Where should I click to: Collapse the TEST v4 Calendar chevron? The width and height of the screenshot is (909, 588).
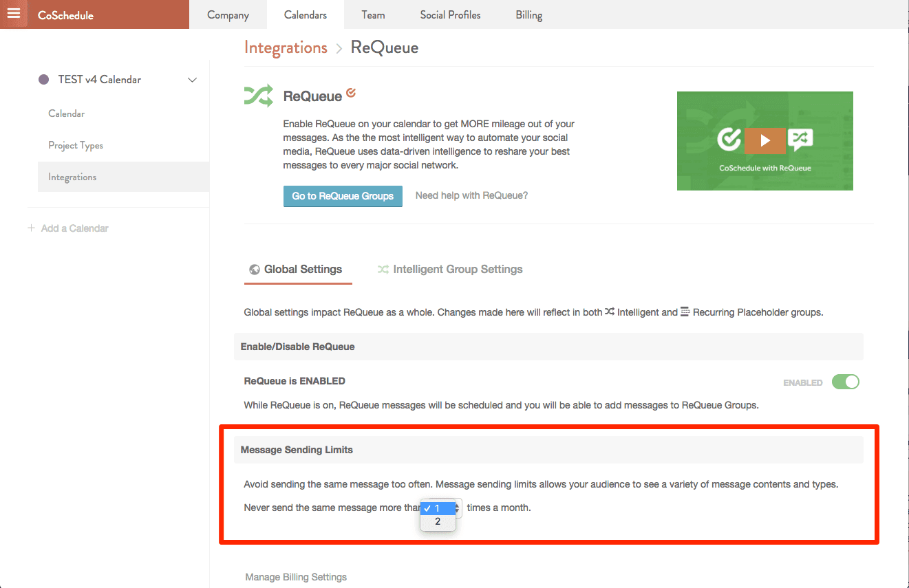193,80
